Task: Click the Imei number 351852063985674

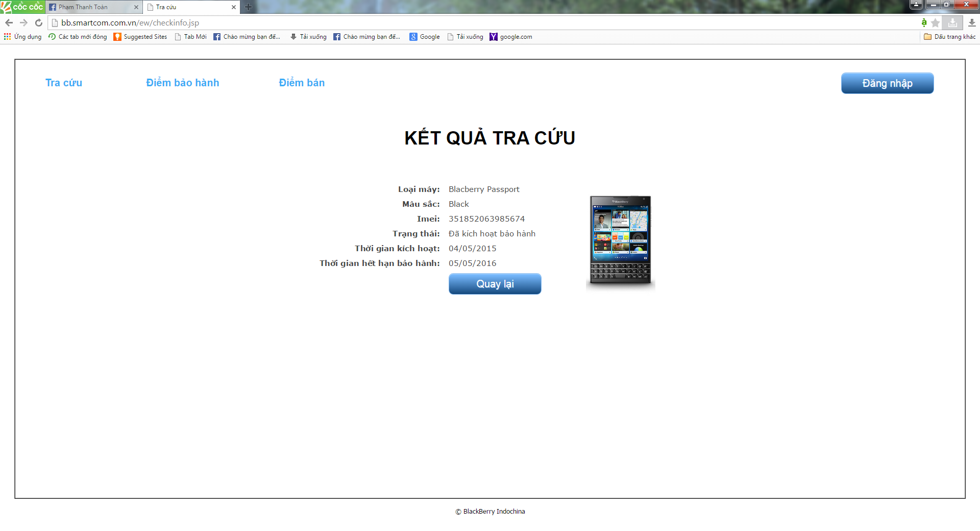Action: point(486,219)
